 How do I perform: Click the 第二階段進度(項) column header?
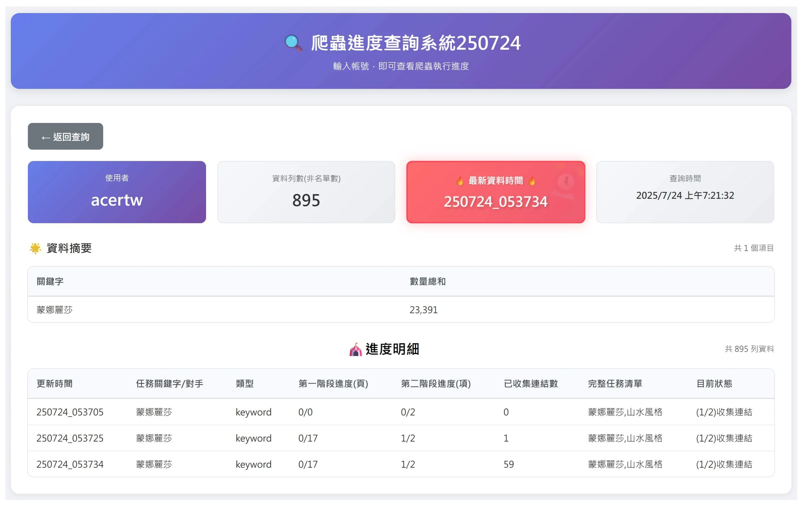click(x=435, y=384)
